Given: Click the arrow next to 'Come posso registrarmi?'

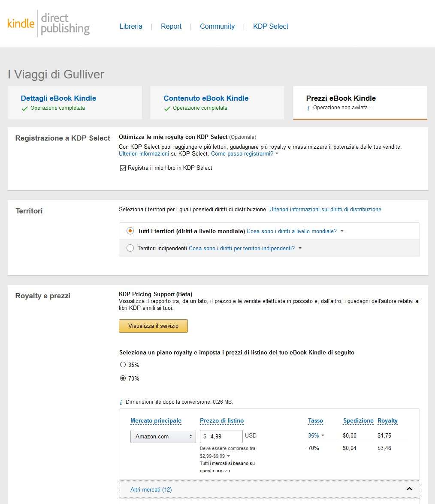Looking at the screenshot, I should 277,154.
